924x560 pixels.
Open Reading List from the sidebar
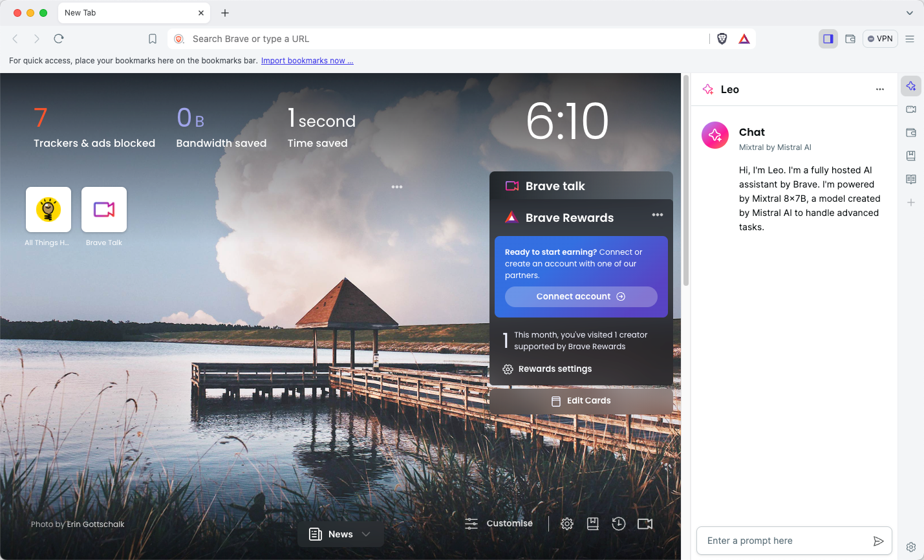tap(911, 179)
